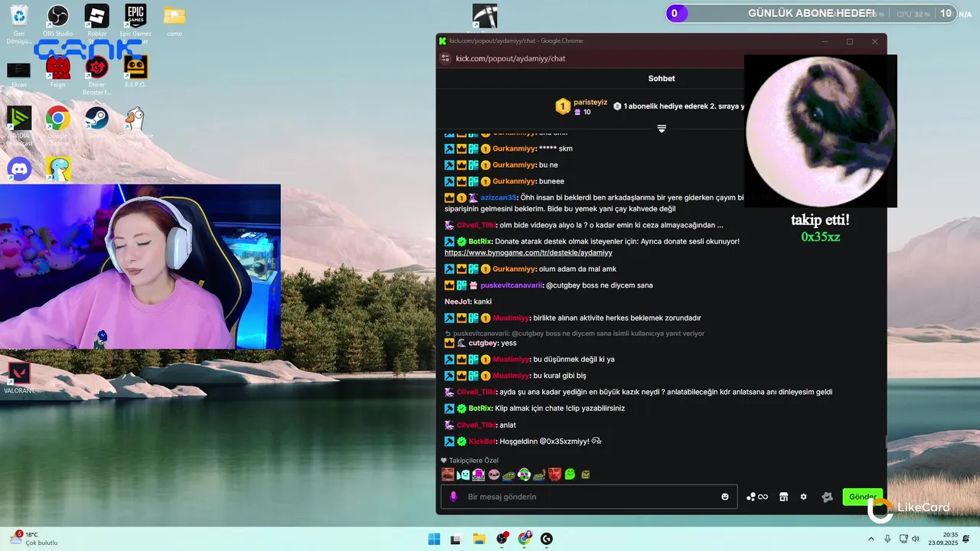Open Logitech G HUB from taskbar

[547, 539]
